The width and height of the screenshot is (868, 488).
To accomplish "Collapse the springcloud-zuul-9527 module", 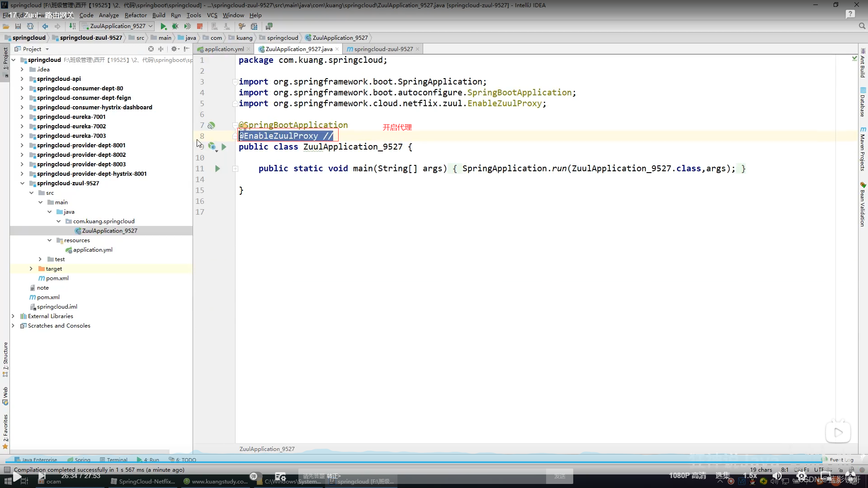I will [22, 183].
